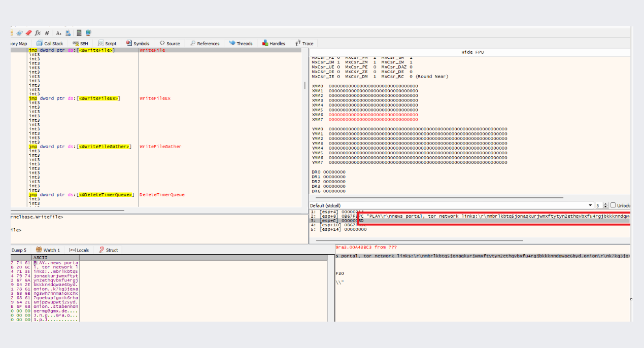644x348 pixels.
Task: Click the globe toolbar icon
Action: [88, 32]
